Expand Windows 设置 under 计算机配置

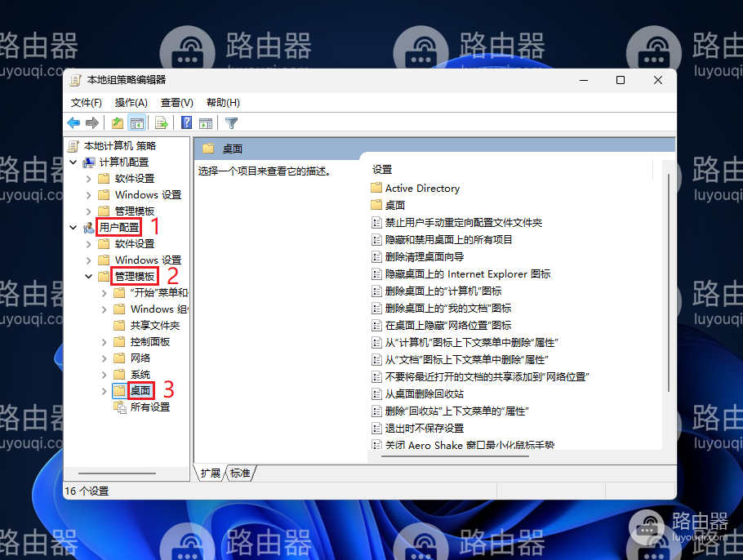pyautogui.click(x=89, y=195)
